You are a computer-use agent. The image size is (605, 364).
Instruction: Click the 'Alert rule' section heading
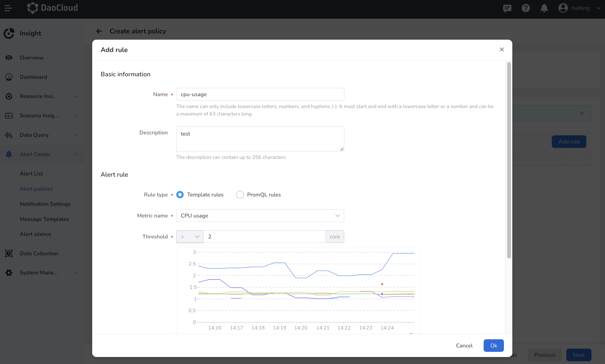click(x=114, y=174)
